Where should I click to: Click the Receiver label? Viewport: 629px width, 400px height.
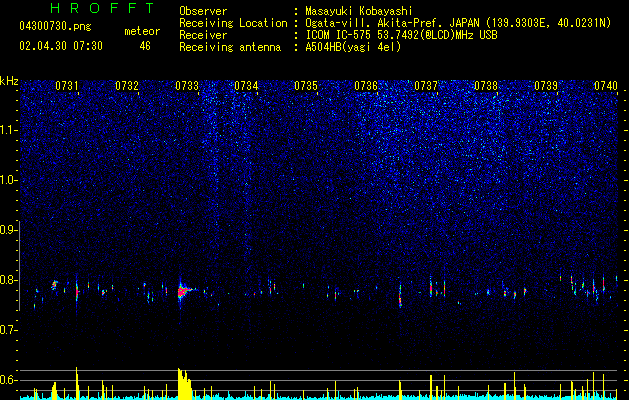(x=203, y=35)
